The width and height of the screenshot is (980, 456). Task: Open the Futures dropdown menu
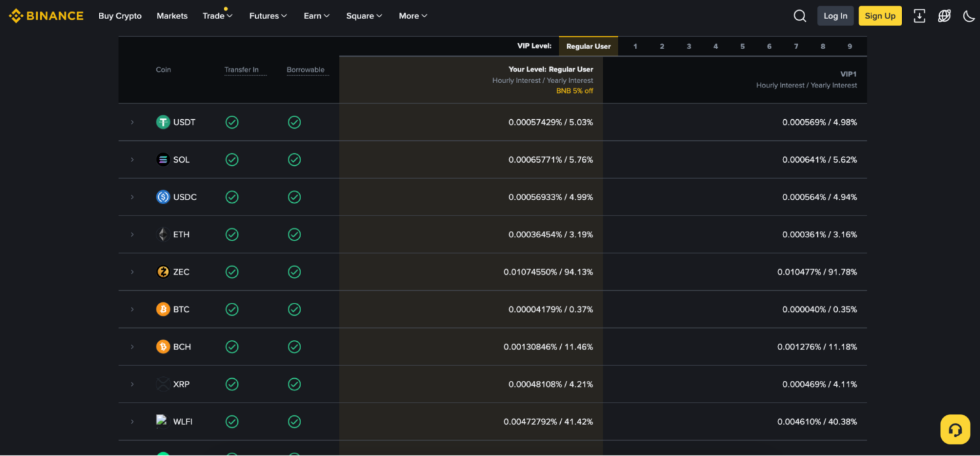click(267, 16)
